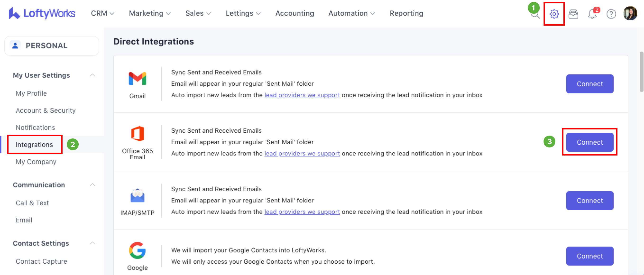This screenshot has width=644, height=275.
Task: Open the settings gear icon
Action: point(554,14)
